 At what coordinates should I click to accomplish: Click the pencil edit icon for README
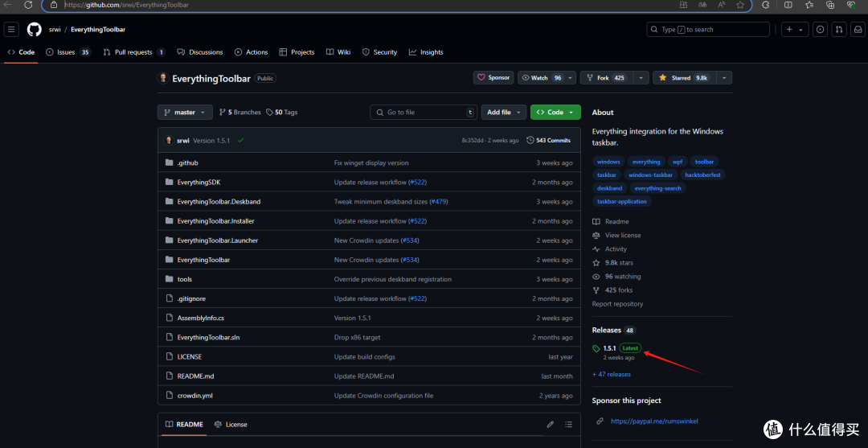tap(551, 424)
